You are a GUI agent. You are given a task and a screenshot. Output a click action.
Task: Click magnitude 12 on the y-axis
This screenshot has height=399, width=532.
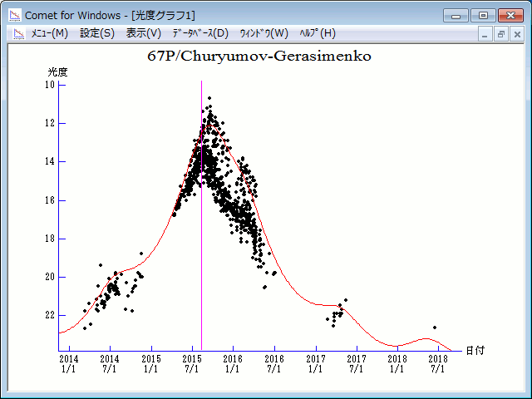pyautogui.click(x=50, y=123)
